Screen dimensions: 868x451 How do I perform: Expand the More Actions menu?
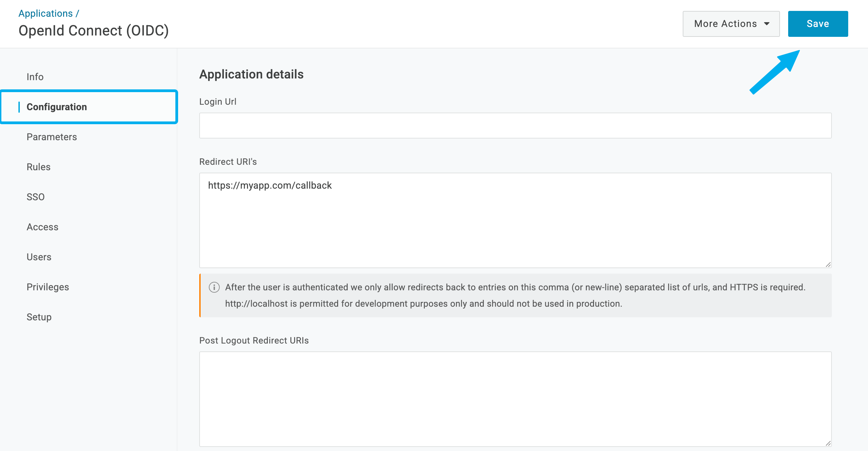[731, 24]
